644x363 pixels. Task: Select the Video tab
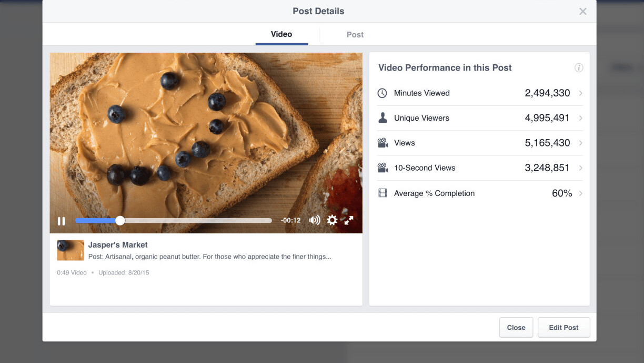click(281, 34)
